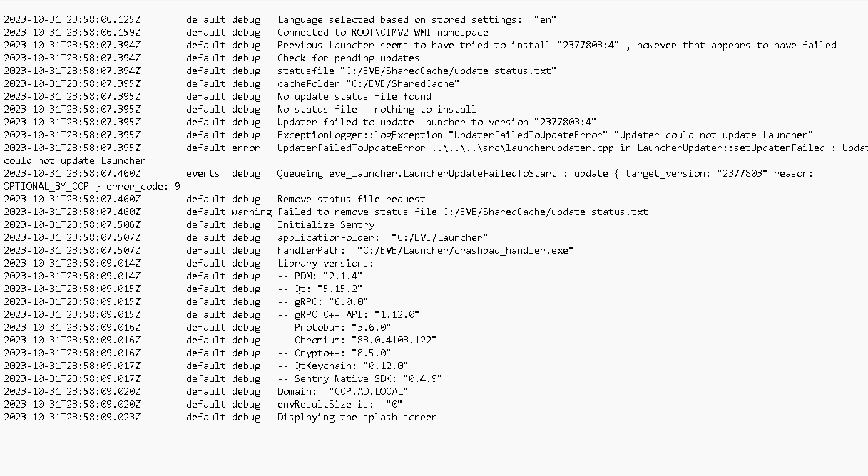This screenshot has width=868, height=476.
Task: Click the "Language selected based on stored settings" line
Action: [x=417, y=19]
